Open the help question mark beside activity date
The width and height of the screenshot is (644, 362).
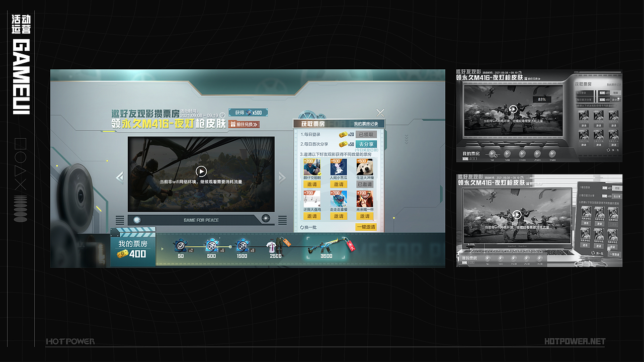tap(222, 116)
